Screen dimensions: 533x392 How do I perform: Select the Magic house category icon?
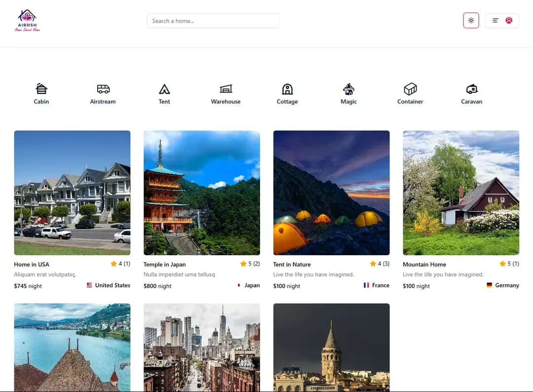pyautogui.click(x=349, y=89)
